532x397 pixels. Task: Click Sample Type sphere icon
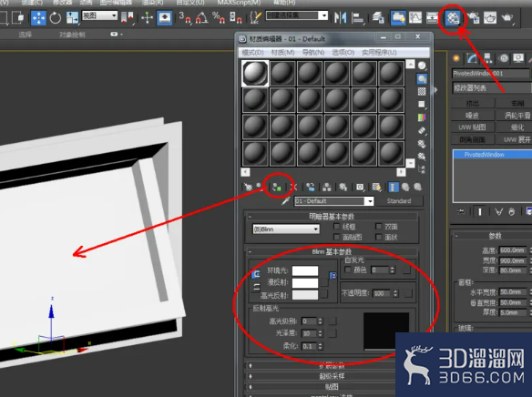[x=422, y=66]
